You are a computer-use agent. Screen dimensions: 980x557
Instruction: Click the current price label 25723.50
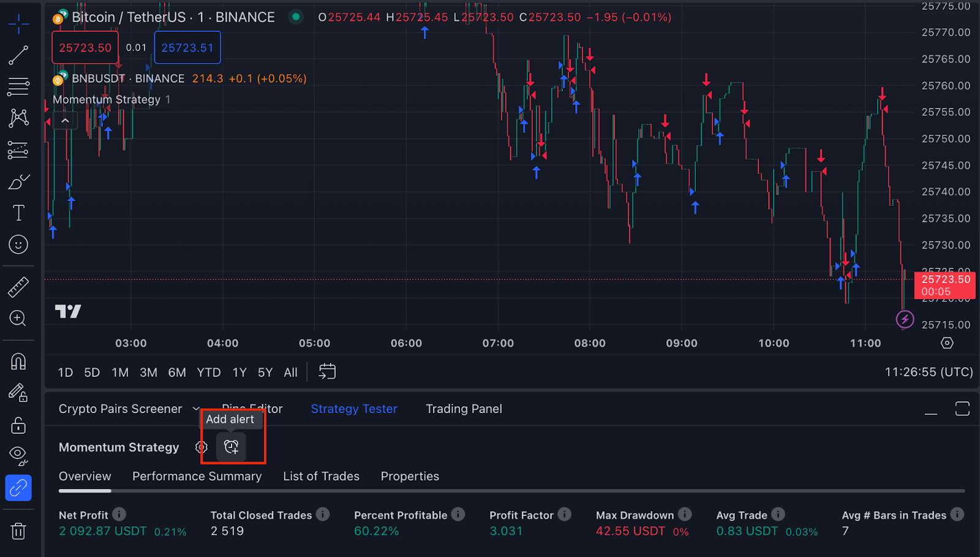(945, 285)
